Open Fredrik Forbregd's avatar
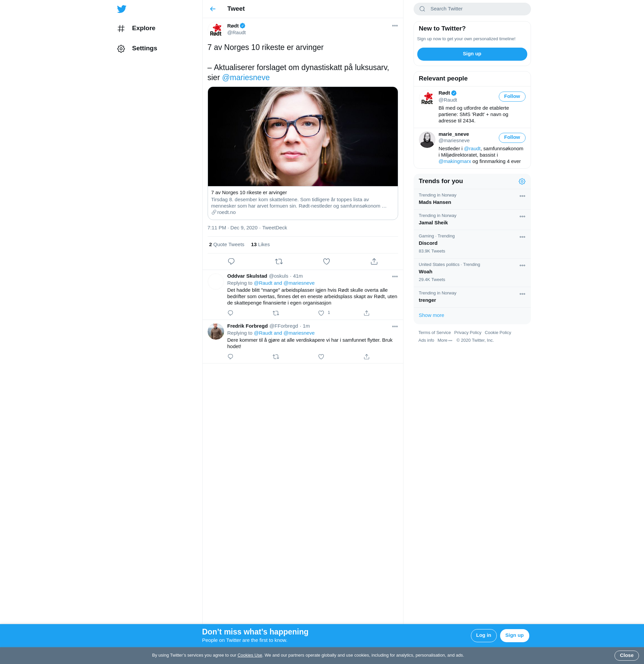Viewport: 644px width, 664px height. (216, 331)
